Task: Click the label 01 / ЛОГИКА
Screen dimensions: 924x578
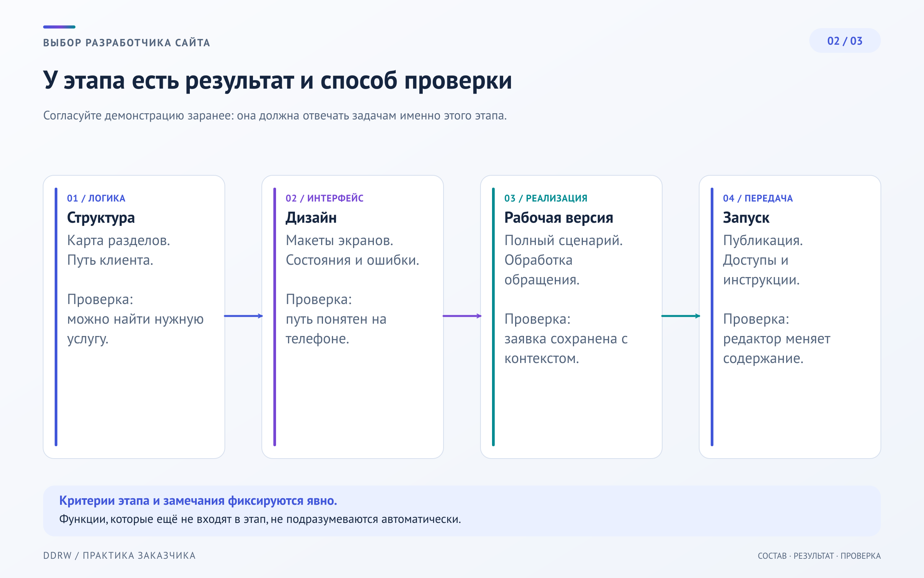Action: [x=96, y=198]
